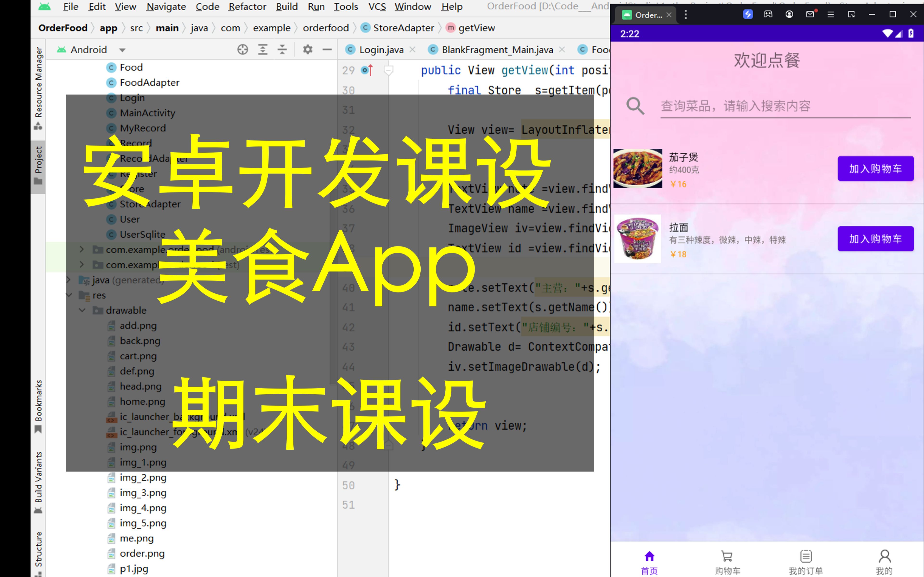This screenshot has width=924, height=577.
Task: Select the 我的订单 orders bottom tab
Action: (x=806, y=563)
